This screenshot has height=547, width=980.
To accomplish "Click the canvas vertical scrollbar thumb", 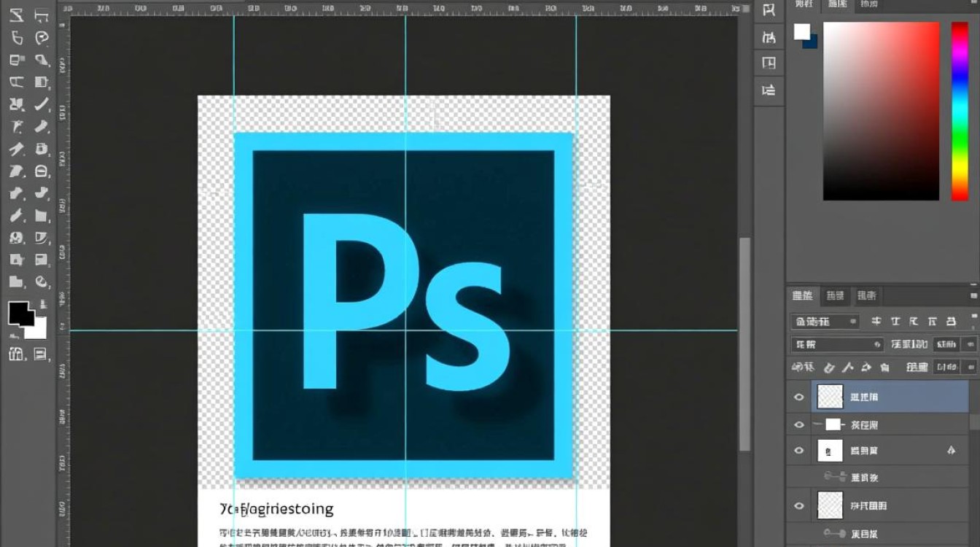I will point(744,344).
